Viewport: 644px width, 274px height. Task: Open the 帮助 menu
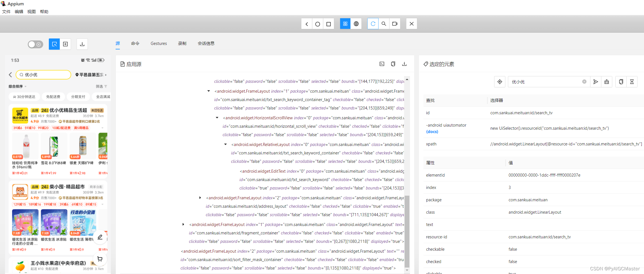pyautogui.click(x=44, y=12)
